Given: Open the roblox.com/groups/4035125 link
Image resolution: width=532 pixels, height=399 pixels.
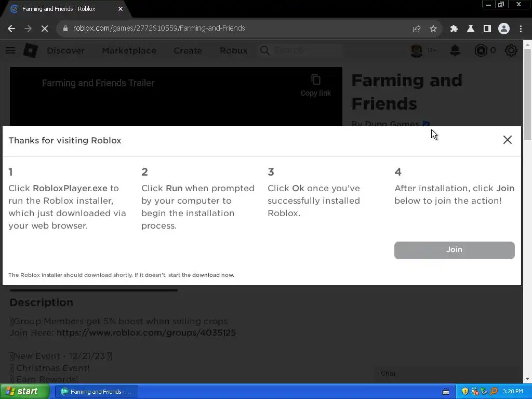Looking at the screenshot, I should pyautogui.click(x=146, y=332).
